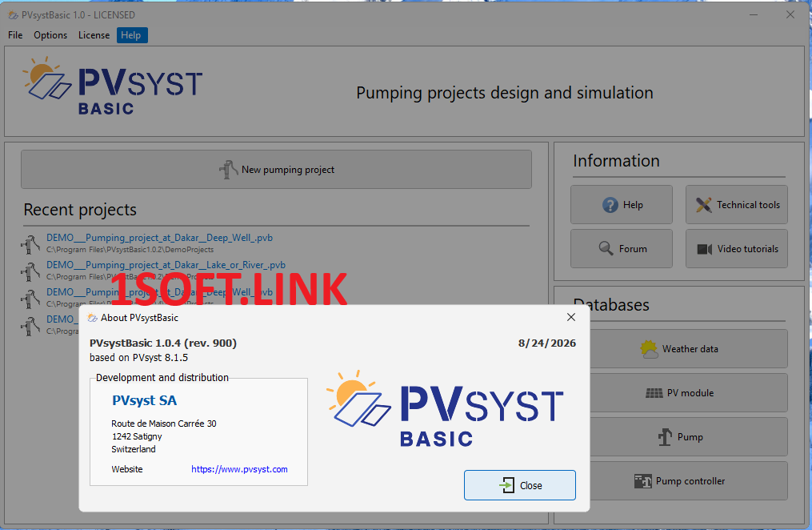Viewport: 812px width, 530px height.
Task: Click the PVsyst Basic logo in main header
Action: pos(112,86)
